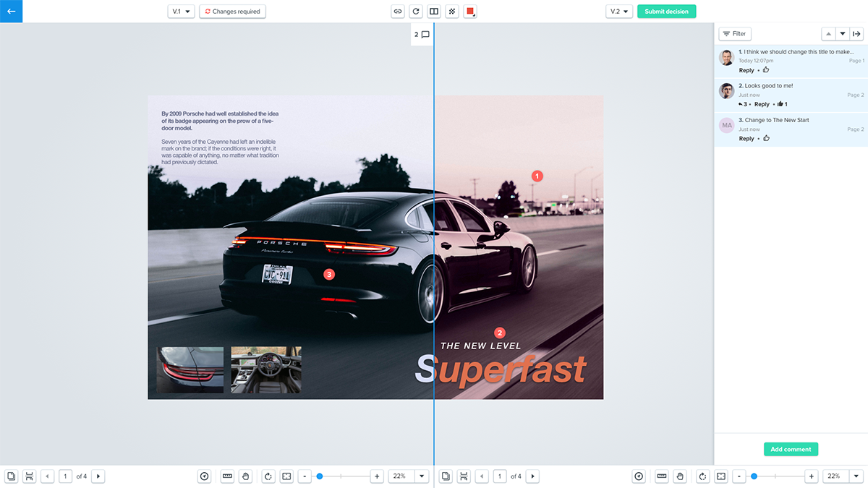The width and height of the screenshot is (868, 488).
Task: Open the red annotation color swatch
Action: [470, 12]
